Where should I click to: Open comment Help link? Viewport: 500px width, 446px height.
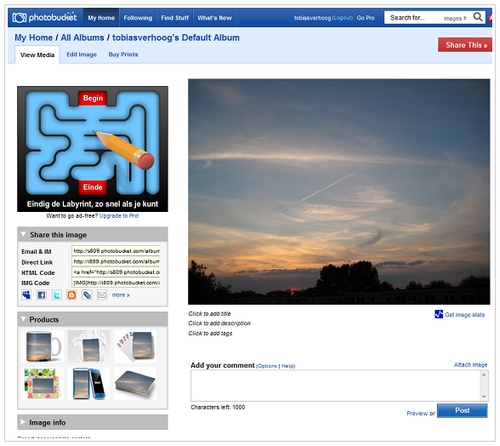(287, 366)
